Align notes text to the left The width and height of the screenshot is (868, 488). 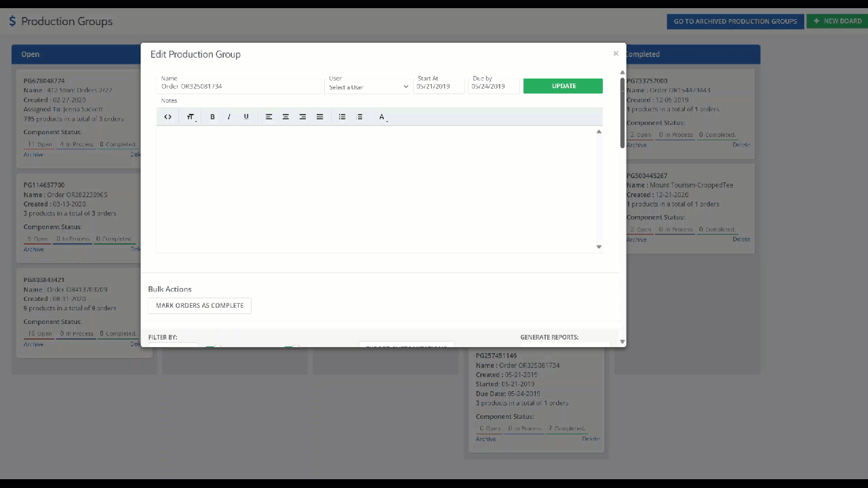click(269, 117)
